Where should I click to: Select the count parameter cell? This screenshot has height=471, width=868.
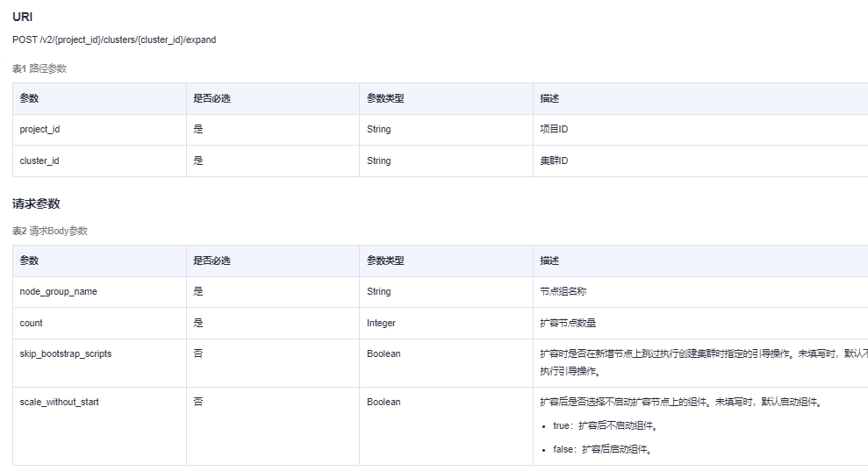click(x=32, y=323)
